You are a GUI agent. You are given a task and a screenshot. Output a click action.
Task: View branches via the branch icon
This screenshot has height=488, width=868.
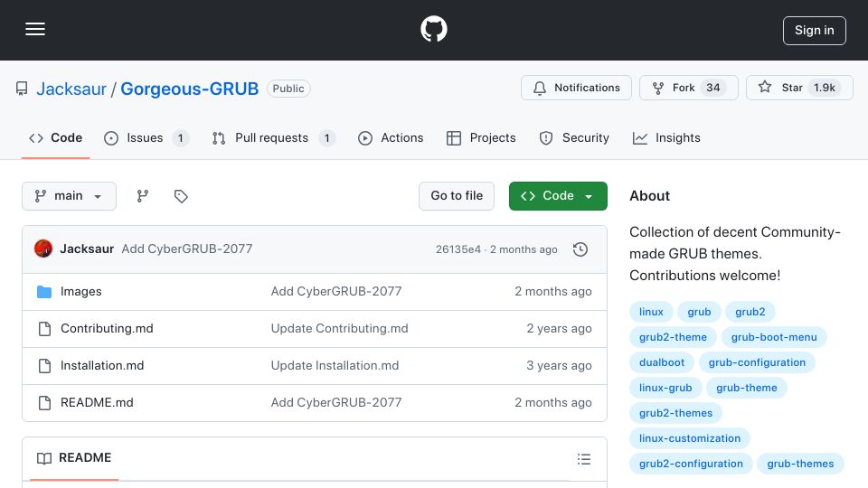(x=143, y=196)
